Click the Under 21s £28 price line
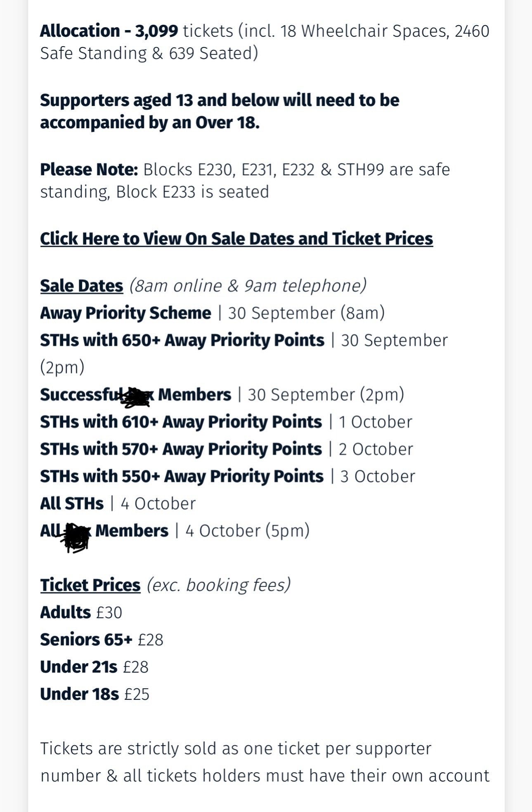This screenshot has width=532, height=812. (x=95, y=667)
